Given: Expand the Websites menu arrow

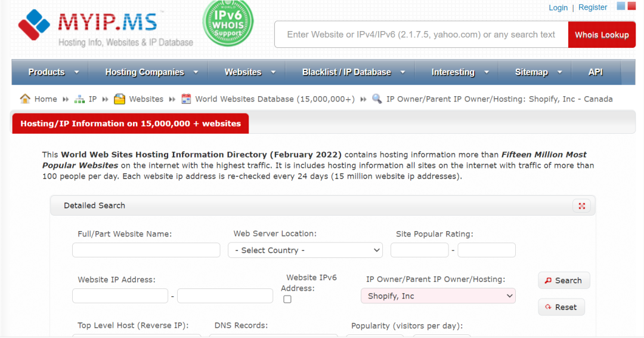Looking at the screenshot, I should [273, 72].
